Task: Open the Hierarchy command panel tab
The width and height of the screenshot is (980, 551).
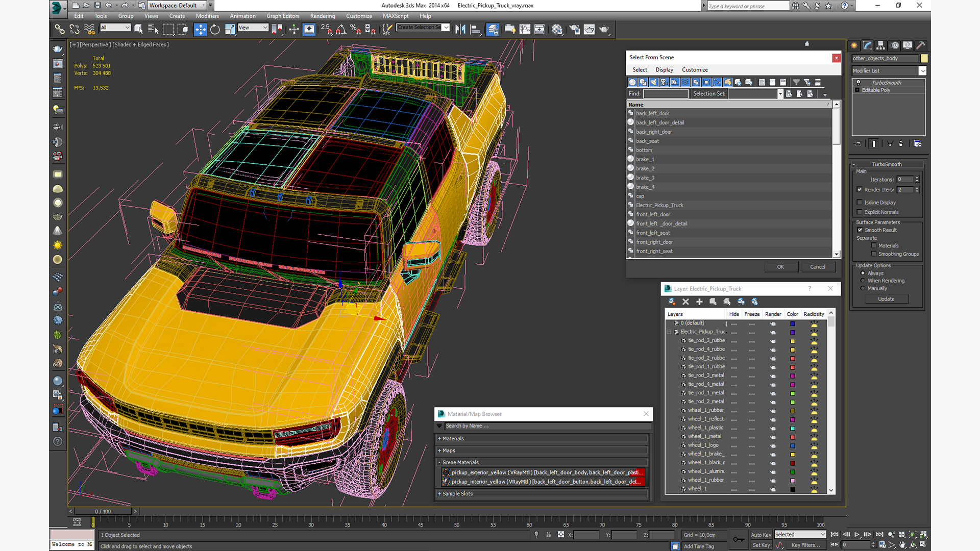Action: coord(881,45)
